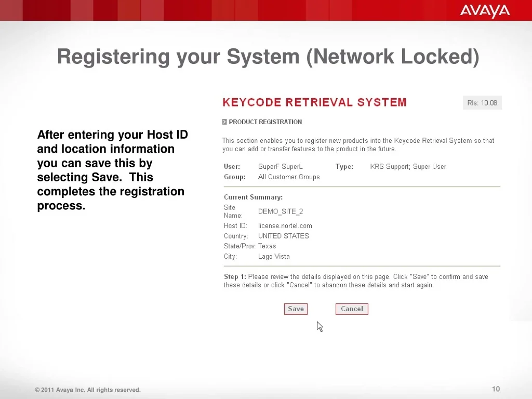Viewport: 532px width, 399px height.
Task: Click the Rls: 10.08 version badge
Action: click(x=482, y=102)
